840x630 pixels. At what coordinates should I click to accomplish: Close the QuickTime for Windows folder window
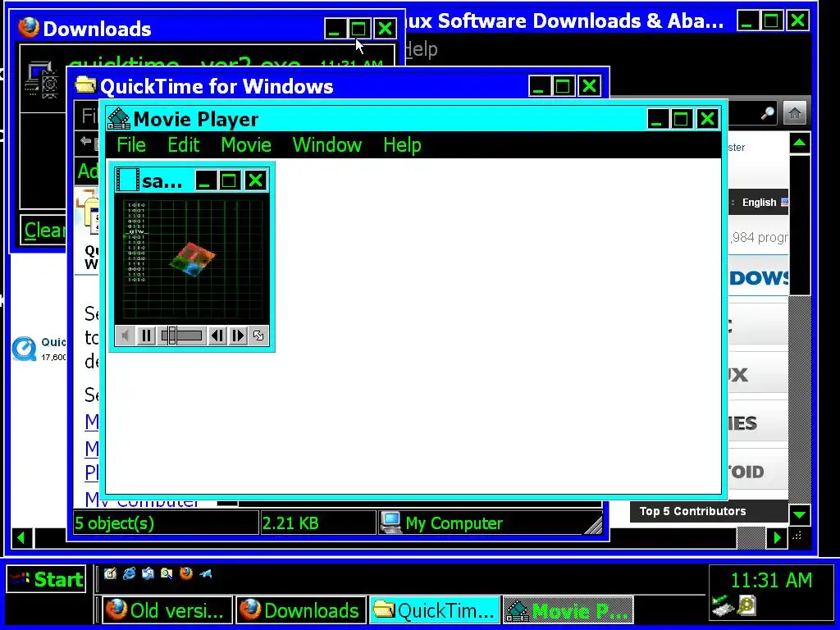point(589,85)
